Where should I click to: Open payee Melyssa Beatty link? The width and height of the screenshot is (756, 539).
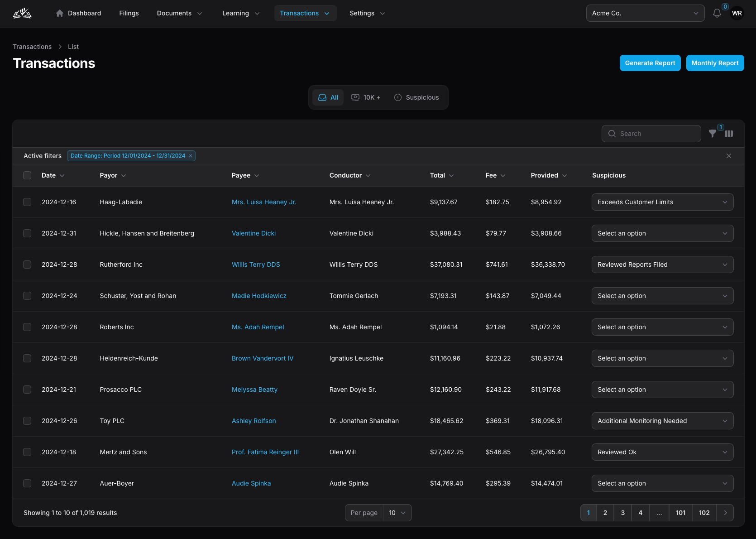[254, 390]
